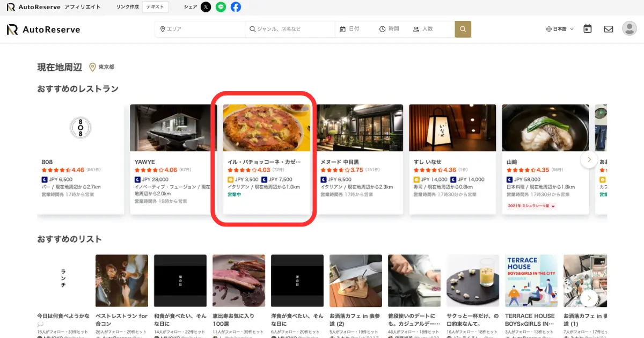Click the 営業中 status on イル・パチョッコーネ
This screenshot has width=644, height=338.
[235, 195]
